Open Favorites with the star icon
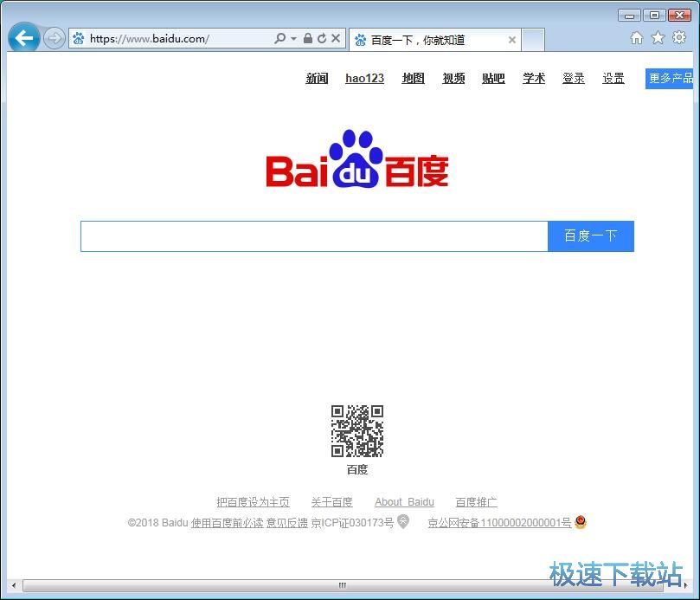The width and height of the screenshot is (700, 600). coord(658,38)
